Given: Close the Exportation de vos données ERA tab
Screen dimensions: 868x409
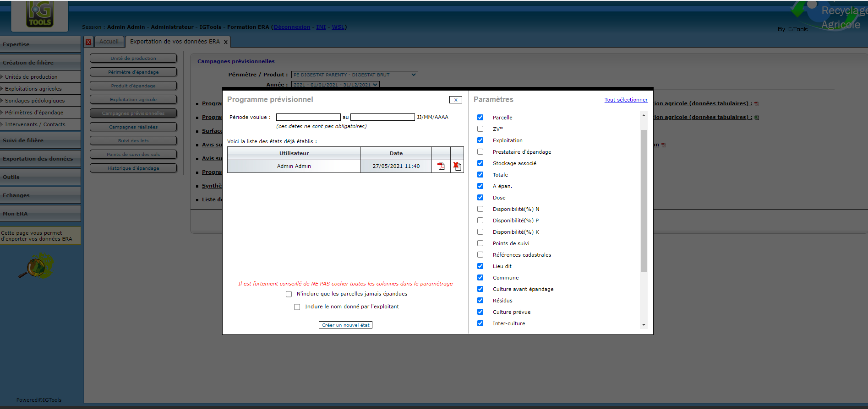Looking at the screenshot, I should (225, 42).
